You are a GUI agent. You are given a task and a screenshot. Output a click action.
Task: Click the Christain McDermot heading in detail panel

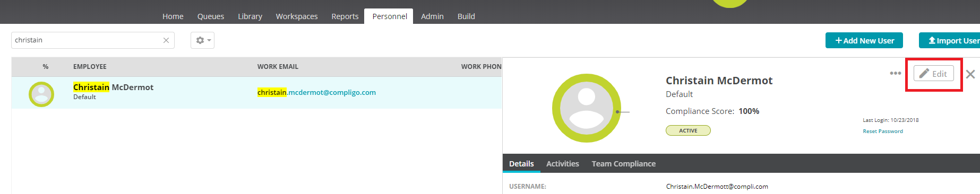(719, 81)
